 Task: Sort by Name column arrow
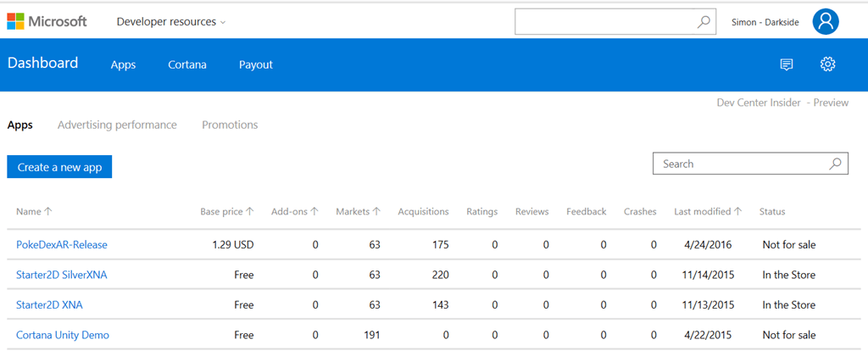pos(48,212)
